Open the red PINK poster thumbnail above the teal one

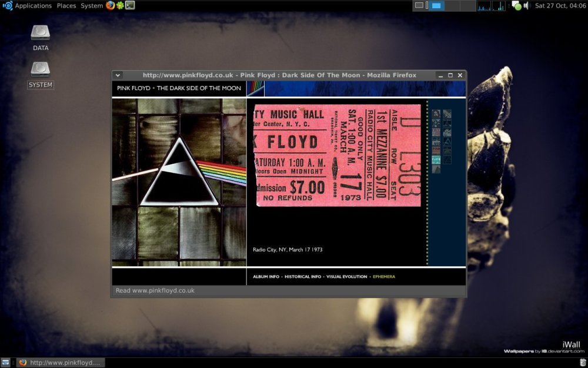point(436,151)
